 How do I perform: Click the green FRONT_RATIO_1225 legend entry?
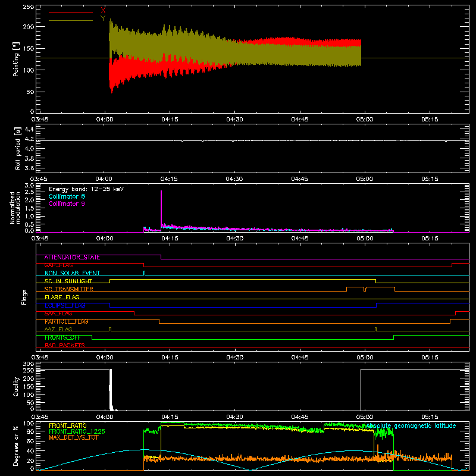(x=77, y=431)
